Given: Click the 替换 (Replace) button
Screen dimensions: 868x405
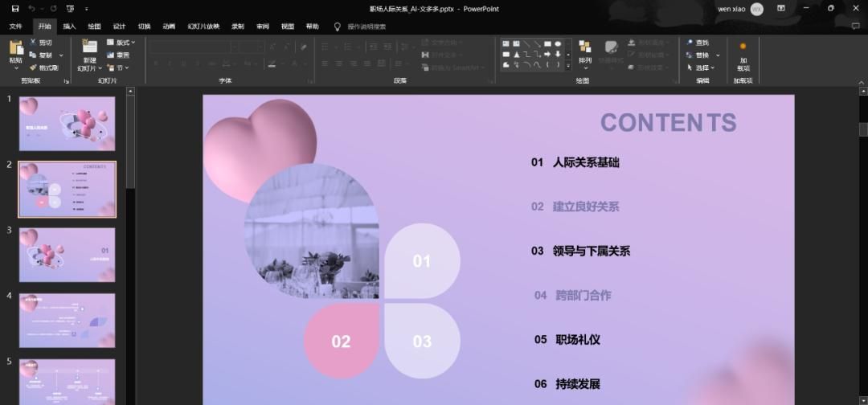Looking at the screenshot, I should (698, 55).
